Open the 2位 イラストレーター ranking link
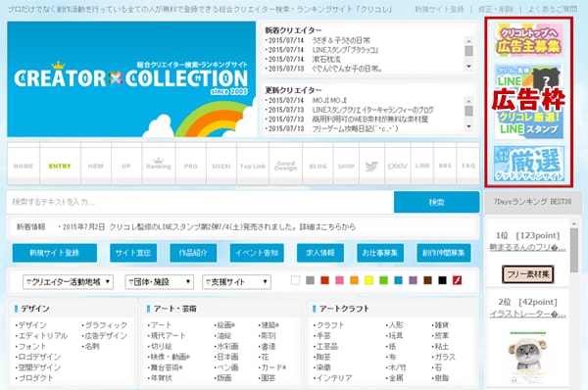Screen dimensions: 588x390 point(527,314)
